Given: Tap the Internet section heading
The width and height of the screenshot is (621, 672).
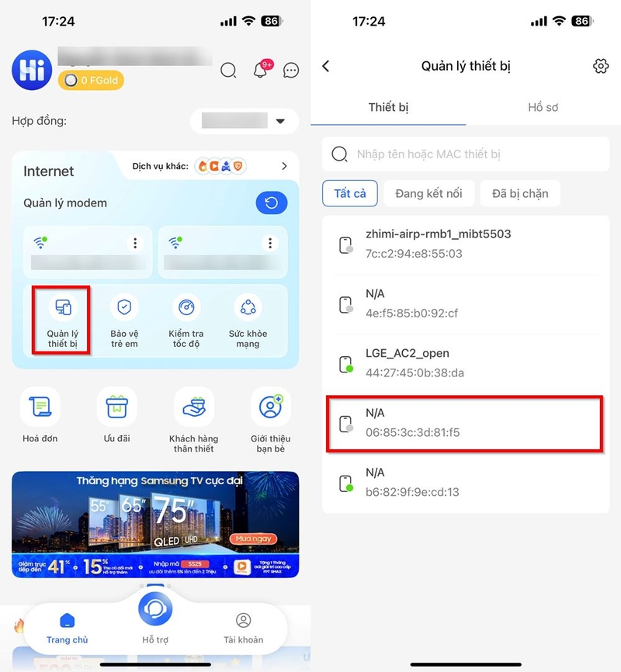Looking at the screenshot, I should point(48,171).
